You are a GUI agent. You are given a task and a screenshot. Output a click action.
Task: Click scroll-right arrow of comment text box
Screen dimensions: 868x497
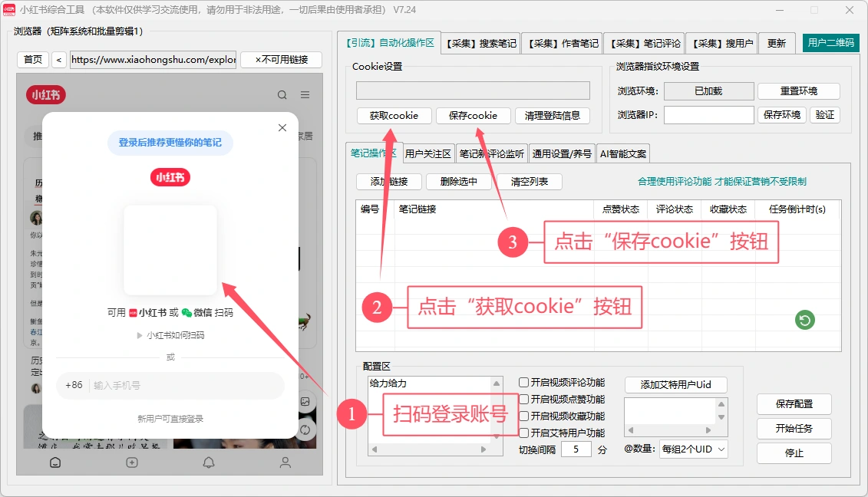click(x=484, y=449)
